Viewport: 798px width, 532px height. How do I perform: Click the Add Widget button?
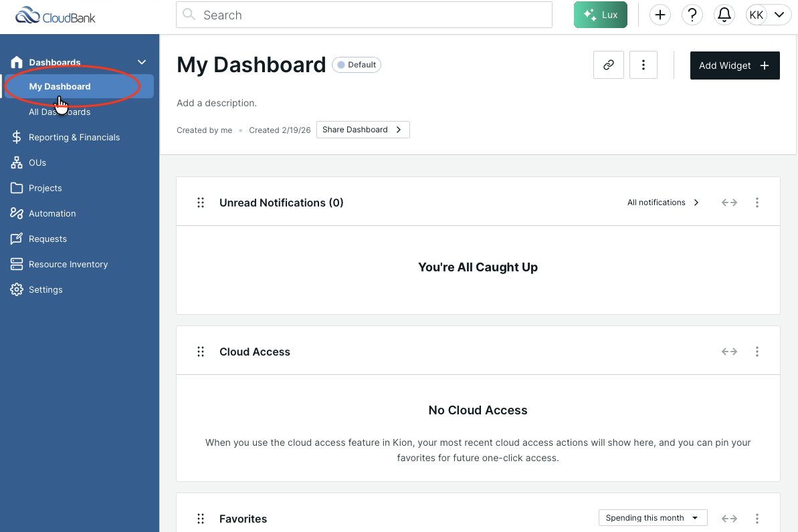coord(734,65)
